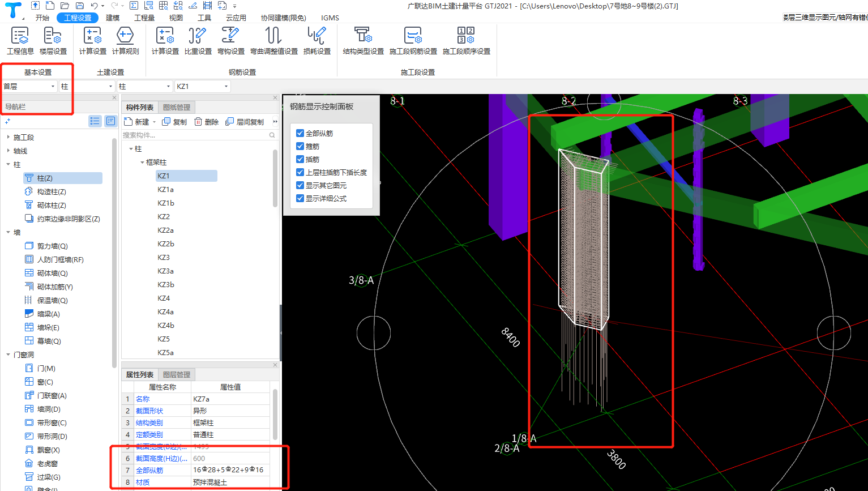
Task: Select KZ4a in component list
Action: pos(166,312)
